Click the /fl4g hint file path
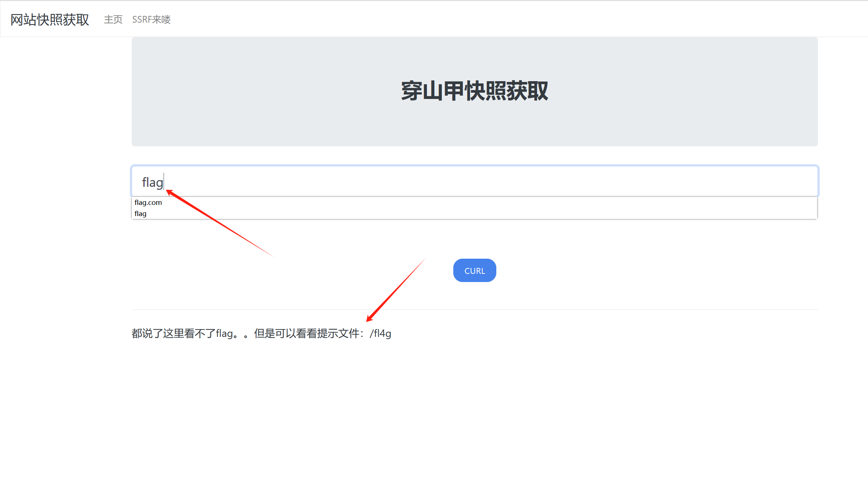Screen dimensions: 868x484 [381, 334]
